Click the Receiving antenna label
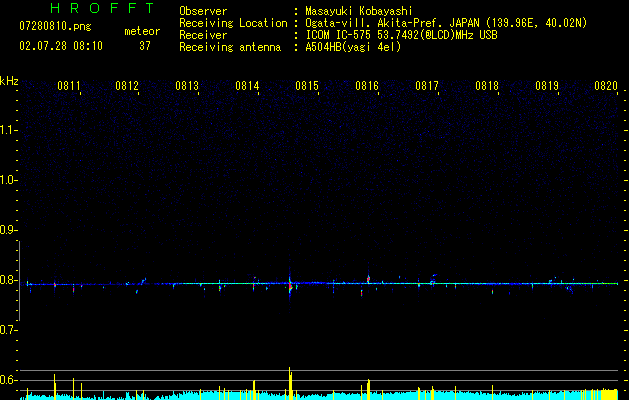 (x=230, y=47)
